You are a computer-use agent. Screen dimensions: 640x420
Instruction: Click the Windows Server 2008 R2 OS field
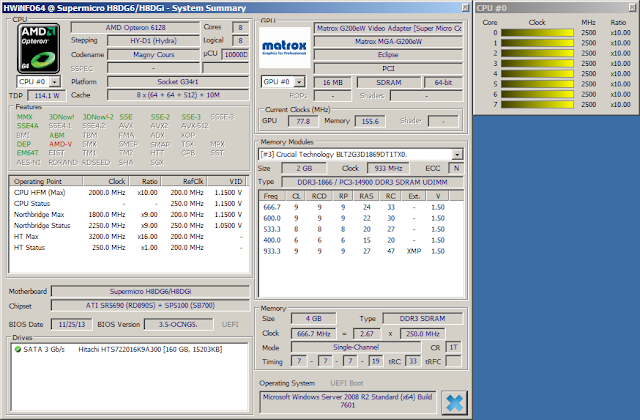[347, 401]
